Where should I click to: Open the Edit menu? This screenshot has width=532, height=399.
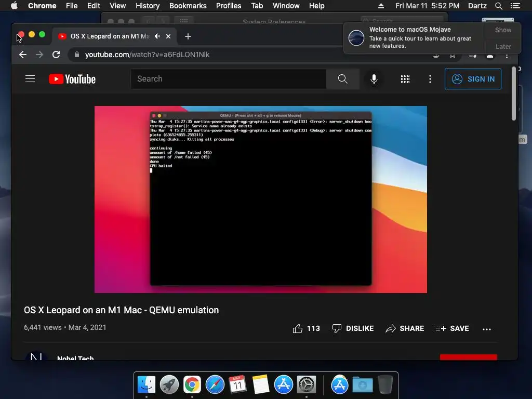point(94,6)
